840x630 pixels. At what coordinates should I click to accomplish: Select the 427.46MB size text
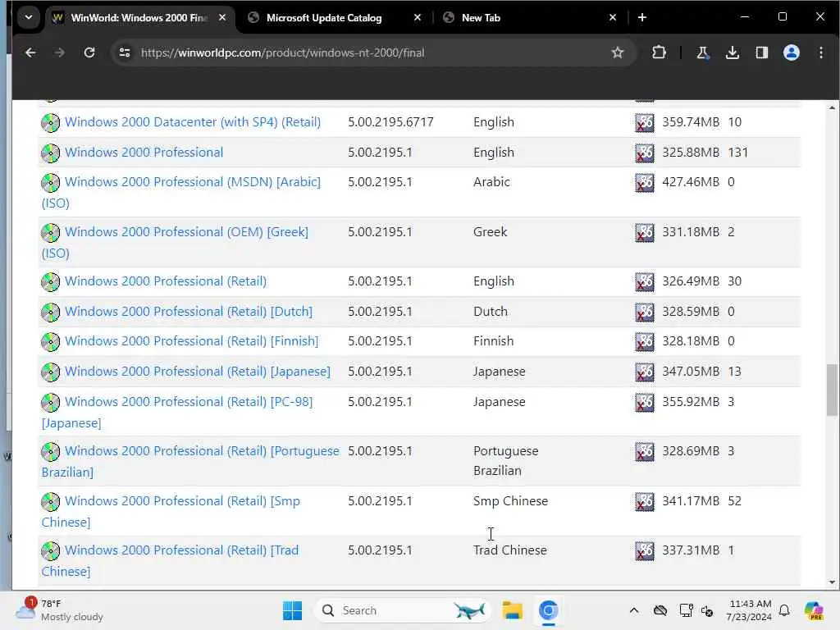[x=691, y=182]
